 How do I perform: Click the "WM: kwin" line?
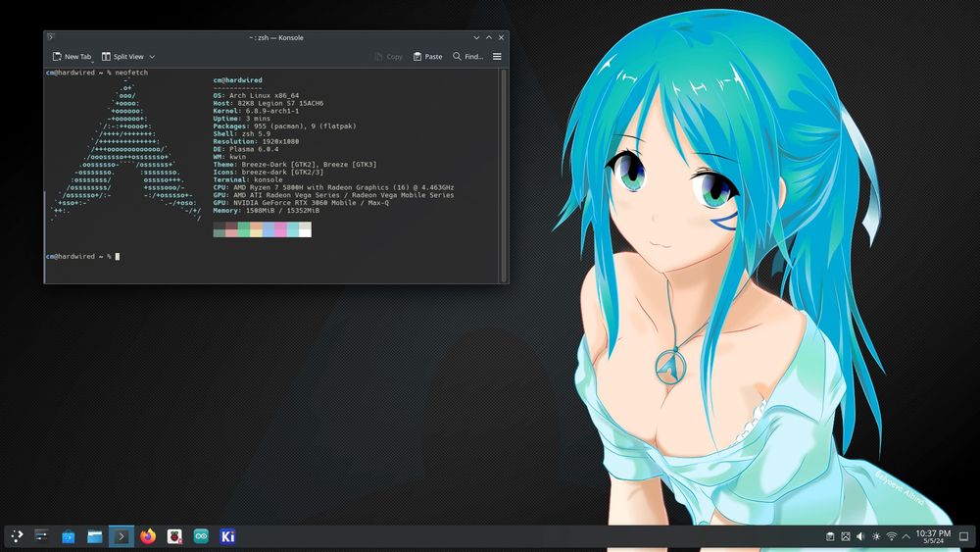(x=229, y=157)
